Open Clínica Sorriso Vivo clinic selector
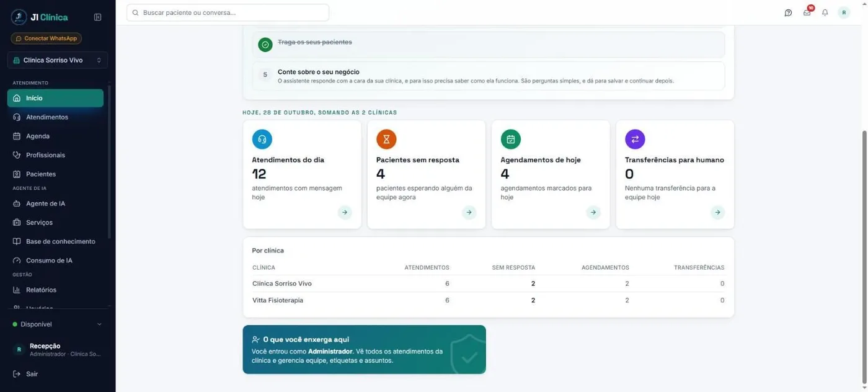Image resolution: width=868 pixels, height=392 pixels. (58, 60)
